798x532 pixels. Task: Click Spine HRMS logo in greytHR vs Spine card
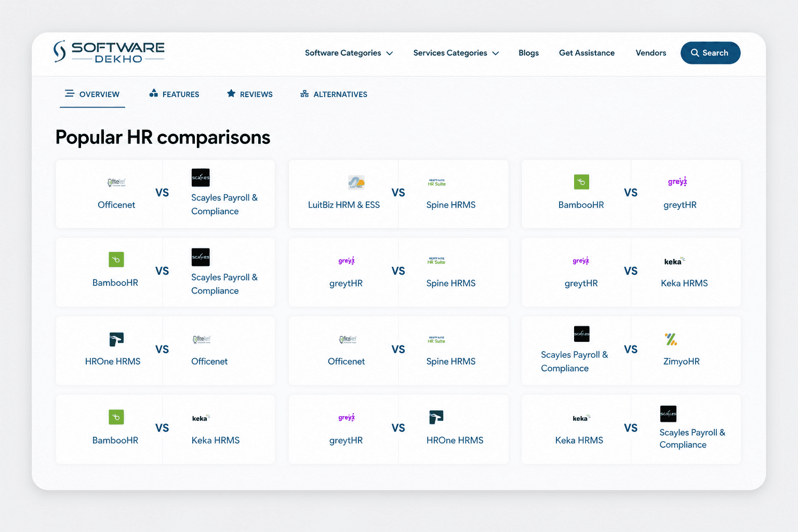pyautogui.click(x=436, y=261)
